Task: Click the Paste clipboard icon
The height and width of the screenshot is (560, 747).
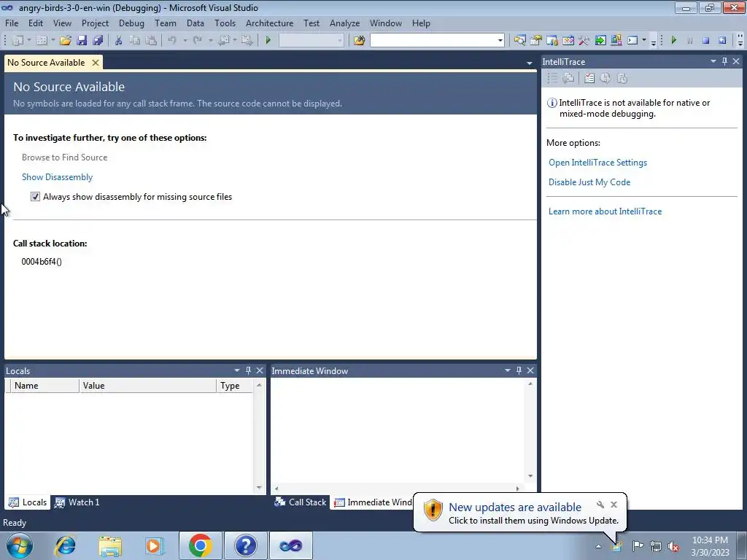Action: pyautogui.click(x=151, y=41)
